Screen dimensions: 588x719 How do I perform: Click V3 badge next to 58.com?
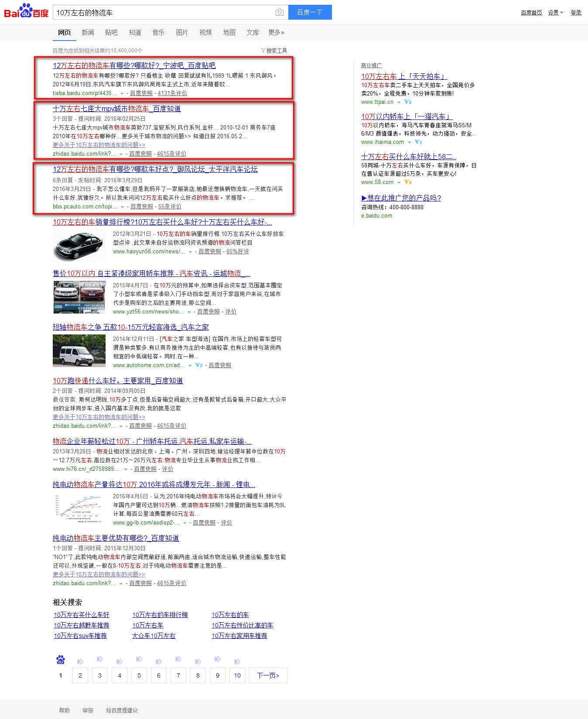pyautogui.click(x=408, y=182)
